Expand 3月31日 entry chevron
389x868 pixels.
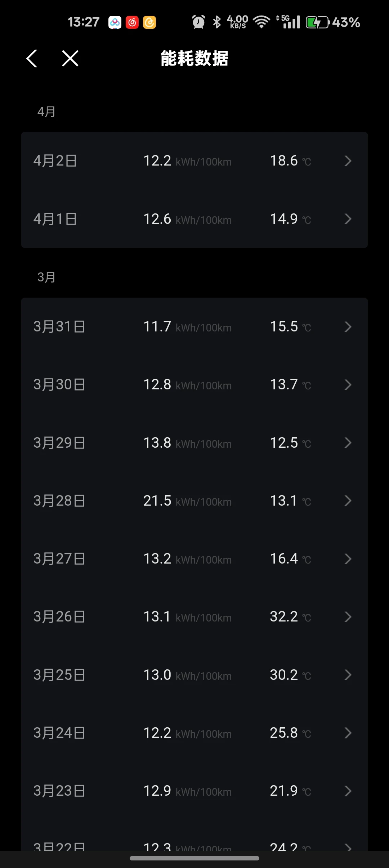[x=348, y=327]
